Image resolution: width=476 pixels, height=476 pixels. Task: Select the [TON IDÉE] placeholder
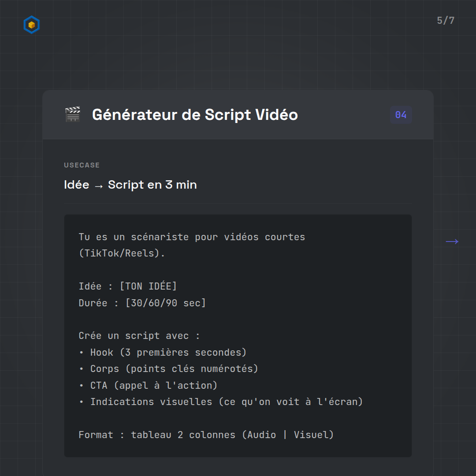point(148,286)
